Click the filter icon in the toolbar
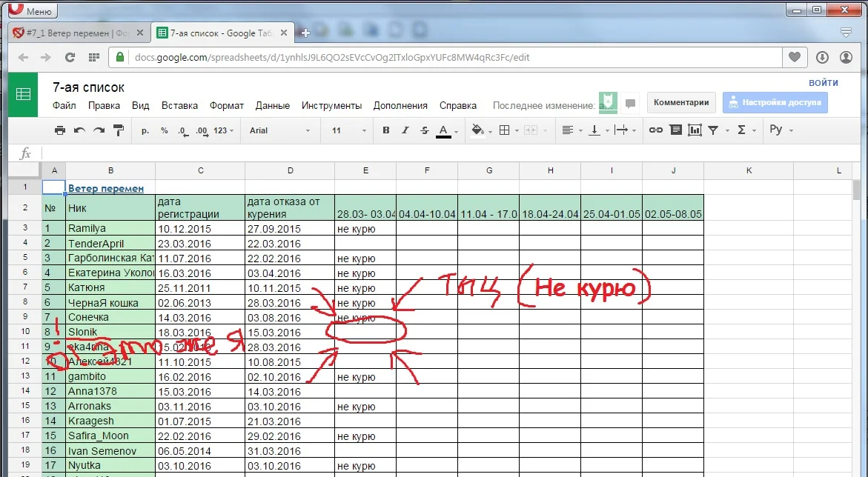Screen dimensions: 868x477 pos(713,130)
